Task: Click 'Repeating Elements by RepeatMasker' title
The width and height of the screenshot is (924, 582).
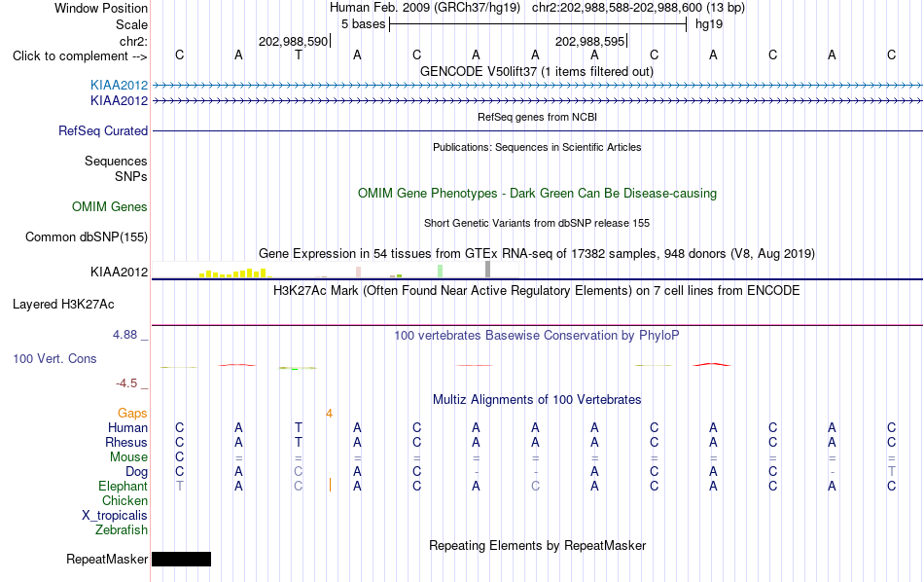Action: pos(538,545)
